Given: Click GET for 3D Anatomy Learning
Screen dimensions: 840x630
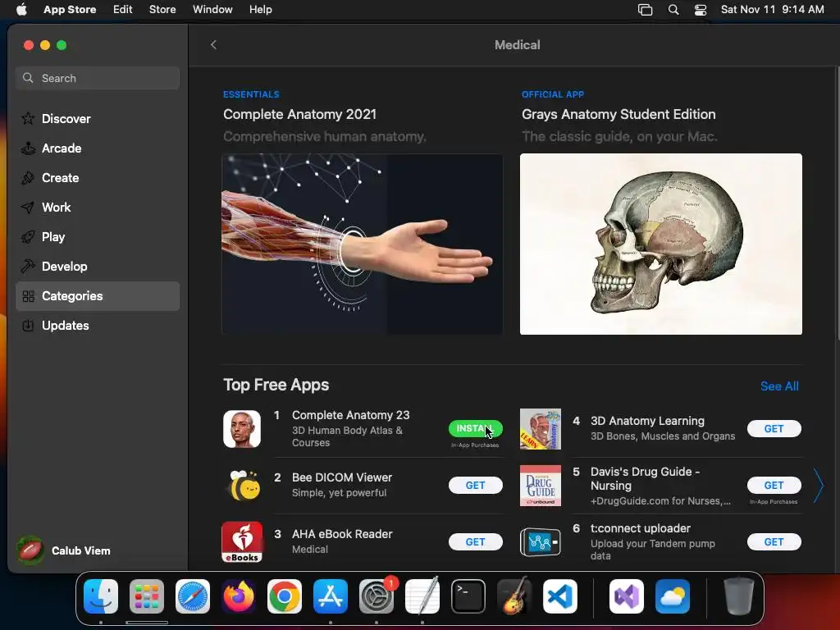Looking at the screenshot, I should [774, 428].
